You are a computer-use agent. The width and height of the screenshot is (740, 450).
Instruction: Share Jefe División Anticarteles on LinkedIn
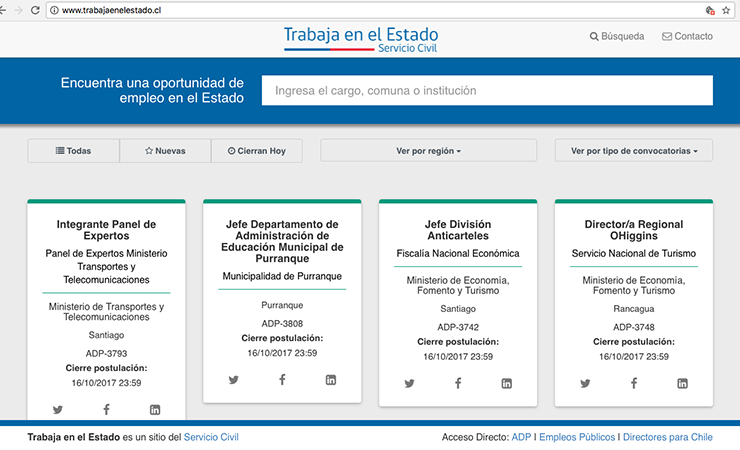(x=506, y=383)
